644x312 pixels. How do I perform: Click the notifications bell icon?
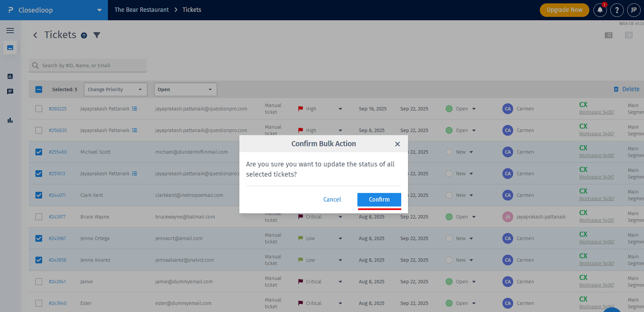point(600,10)
